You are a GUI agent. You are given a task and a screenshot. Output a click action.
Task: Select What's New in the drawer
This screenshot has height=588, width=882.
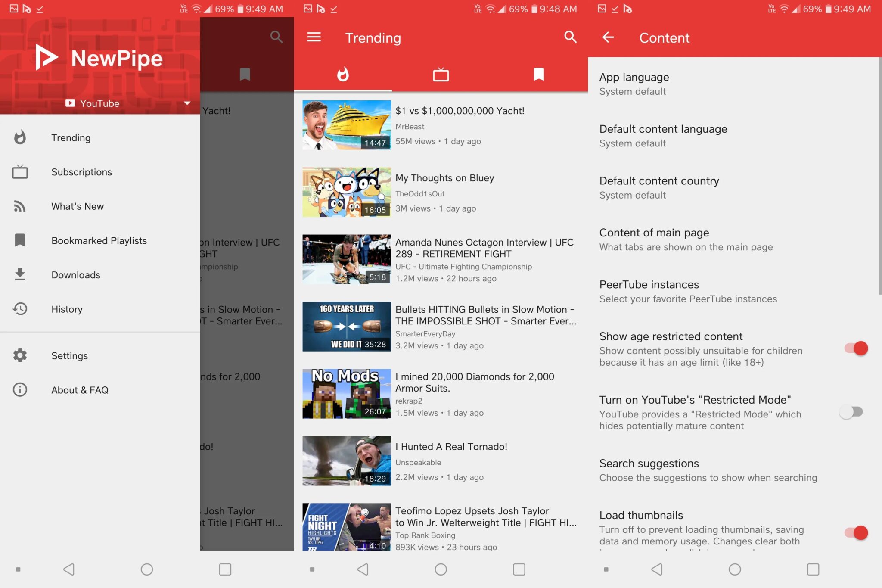coord(77,206)
